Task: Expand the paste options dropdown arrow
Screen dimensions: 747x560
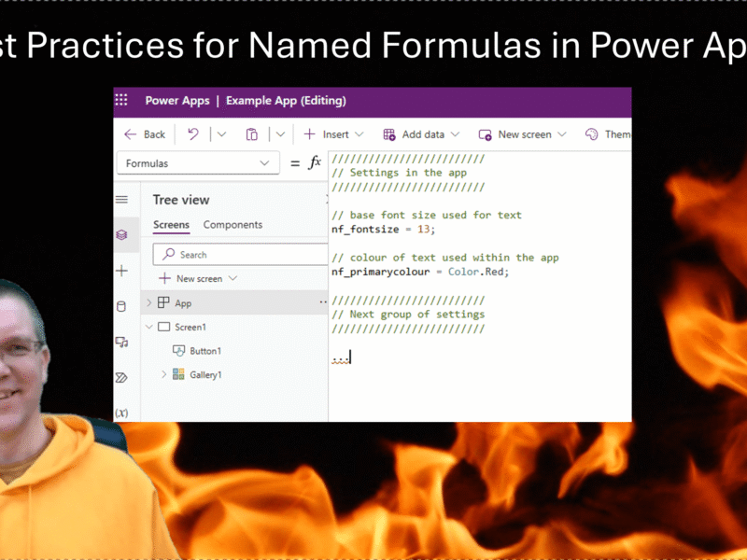Action: (281, 134)
